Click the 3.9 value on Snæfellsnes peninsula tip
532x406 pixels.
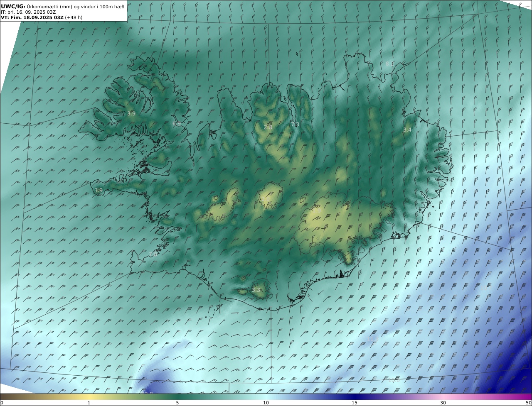[x=99, y=191]
